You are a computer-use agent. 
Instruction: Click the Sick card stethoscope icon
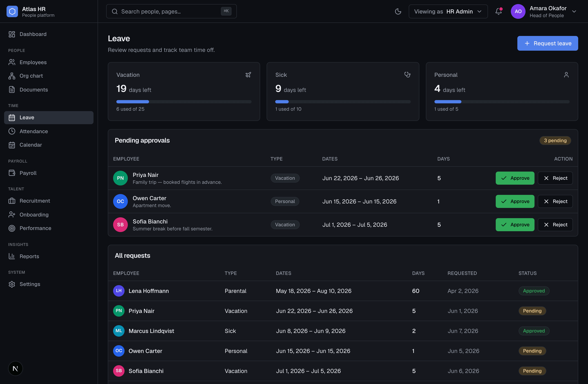(x=407, y=75)
